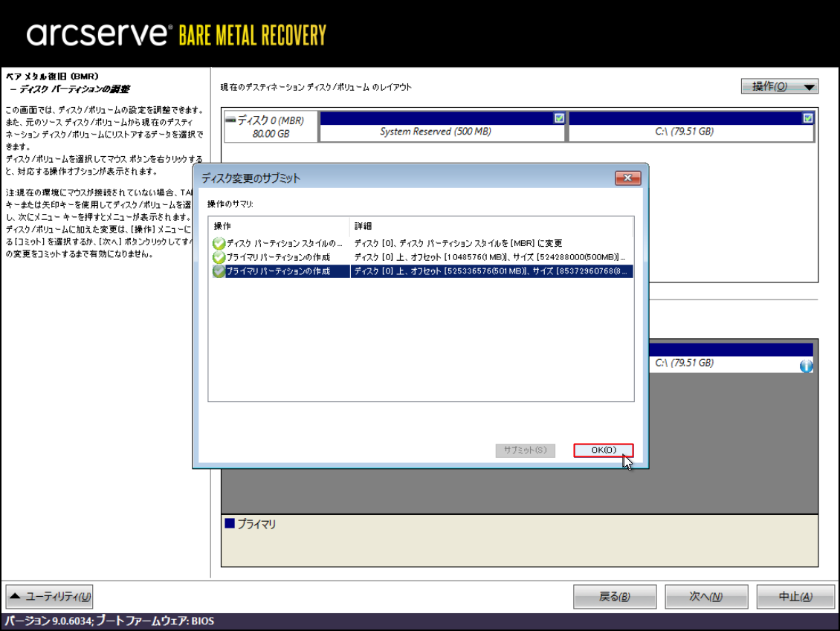Image resolution: width=840 pixels, height=631 pixels.
Task: Click the check icon on the selected operation row
Action: 219,272
